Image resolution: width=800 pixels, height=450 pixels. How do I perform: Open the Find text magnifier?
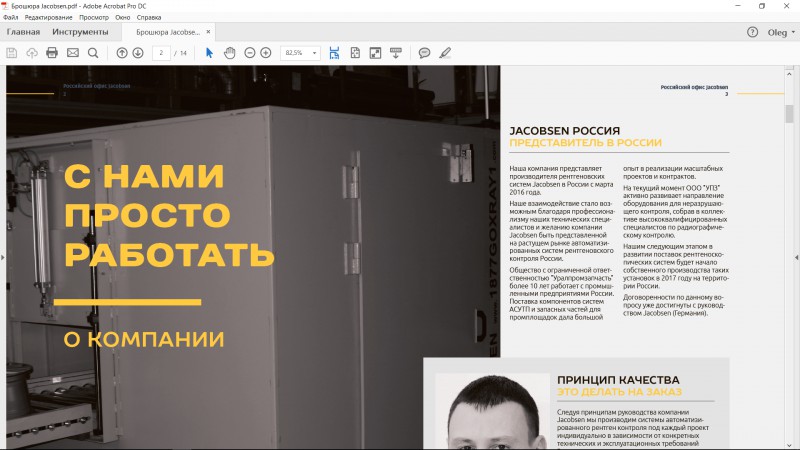(93, 53)
